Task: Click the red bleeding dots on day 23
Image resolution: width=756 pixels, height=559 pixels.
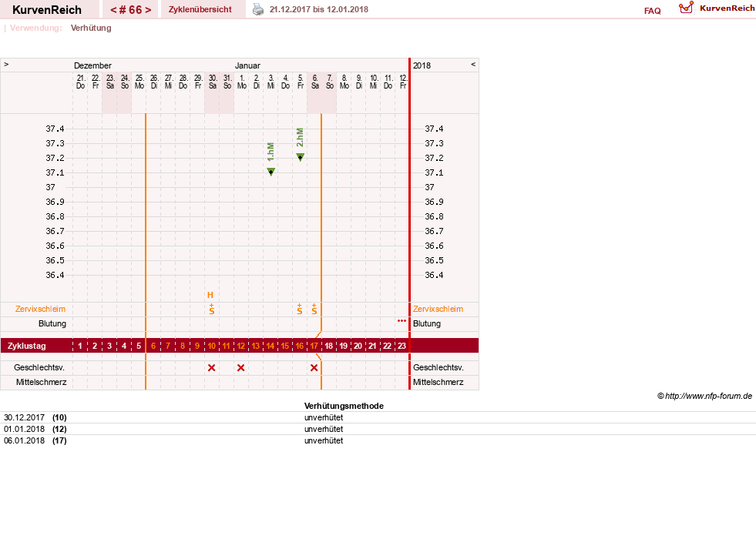Action: pyautogui.click(x=402, y=320)
